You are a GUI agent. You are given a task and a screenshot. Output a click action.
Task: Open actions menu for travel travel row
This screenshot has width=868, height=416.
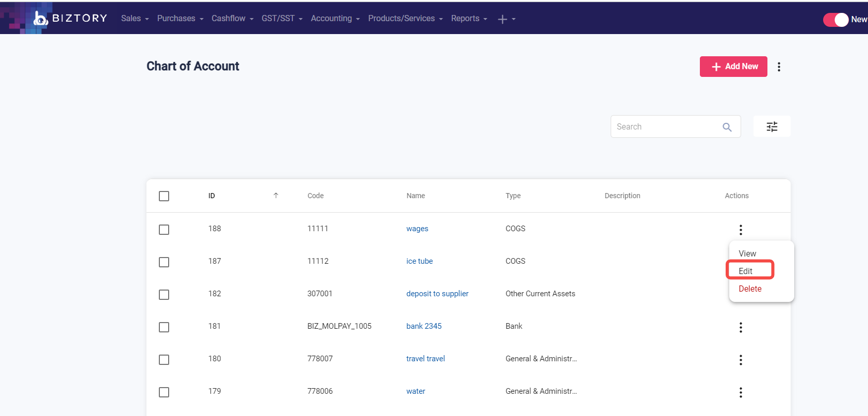741,360
